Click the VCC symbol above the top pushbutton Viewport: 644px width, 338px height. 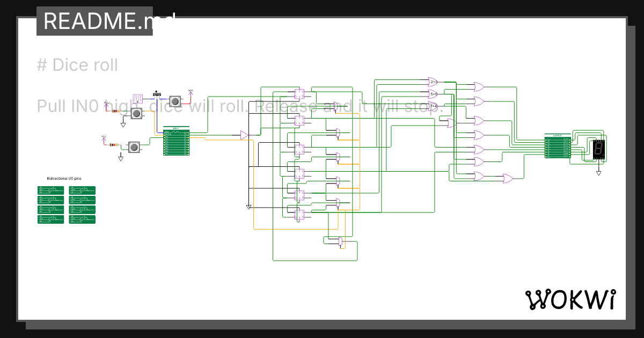click(x=191, y=92)
